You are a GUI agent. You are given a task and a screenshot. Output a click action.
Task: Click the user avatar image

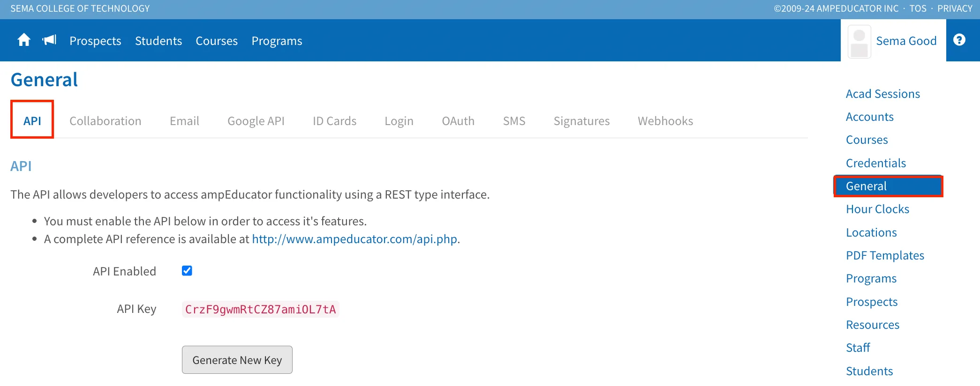tap(859, 42)
